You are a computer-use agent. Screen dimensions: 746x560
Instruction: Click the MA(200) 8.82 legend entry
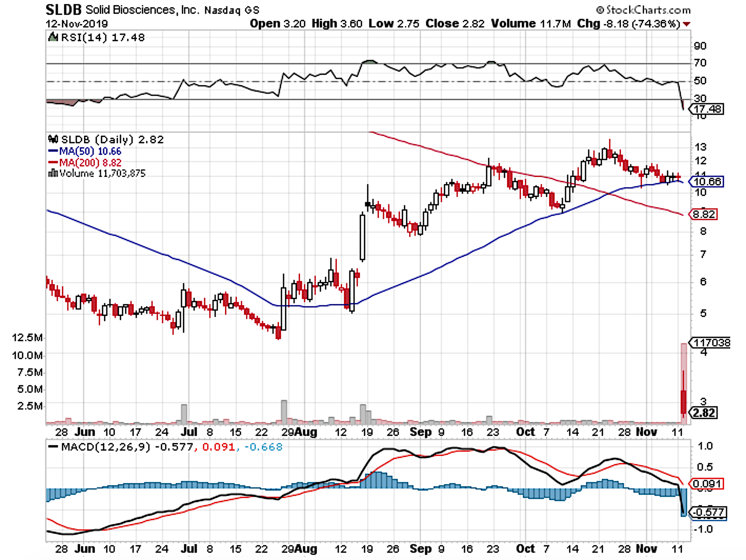pyautogui.click(x=90, y=163)
